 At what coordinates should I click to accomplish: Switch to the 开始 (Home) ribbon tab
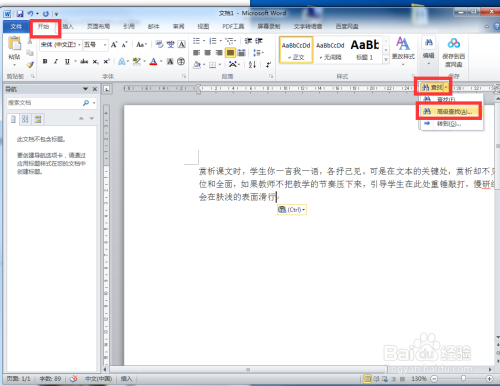click(x=43, y=26)
